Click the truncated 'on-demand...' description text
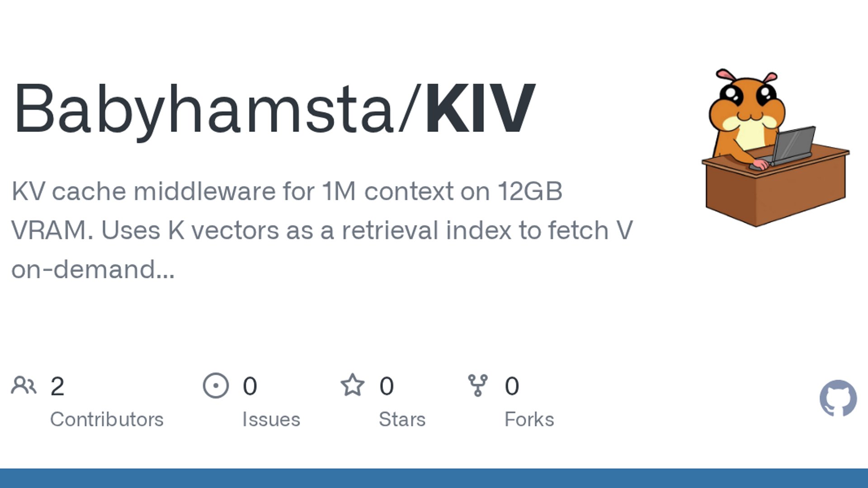 pos(93,270)
